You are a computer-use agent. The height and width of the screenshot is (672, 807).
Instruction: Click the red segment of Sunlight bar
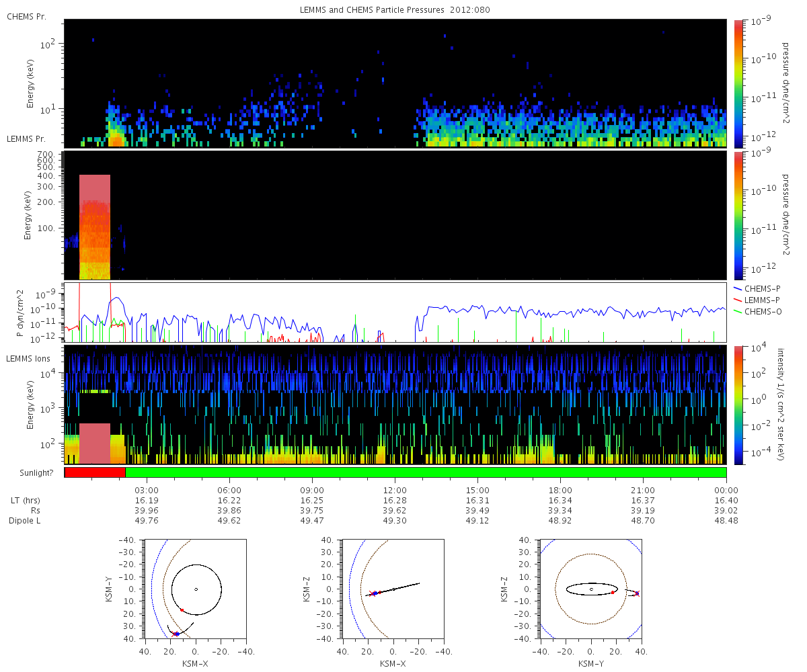[x=95, y=472]
